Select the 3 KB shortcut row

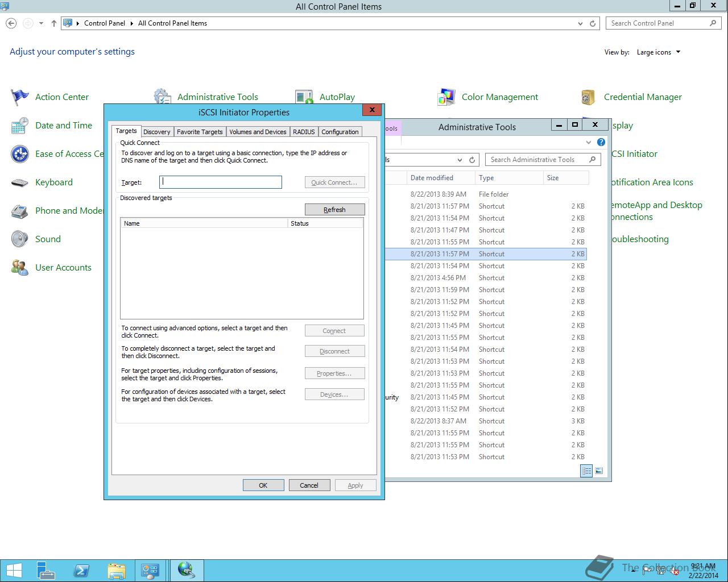(x=486, y=421)
